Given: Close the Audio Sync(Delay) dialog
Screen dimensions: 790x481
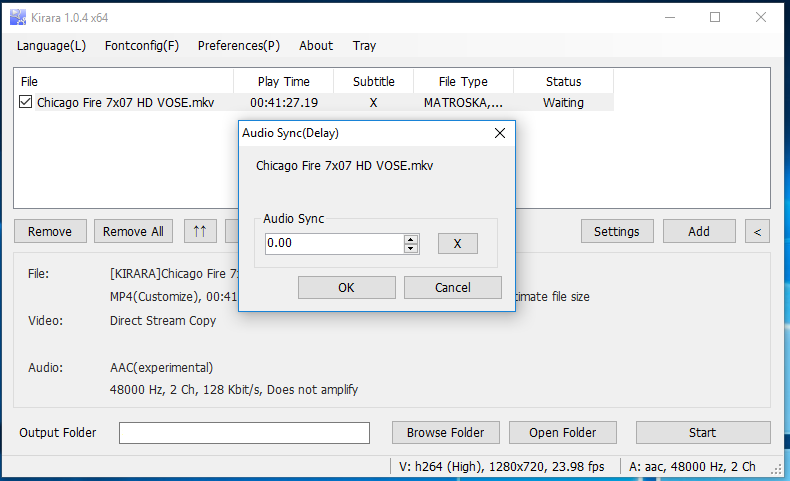Looking at the screenshot, I should click(500, 133).
